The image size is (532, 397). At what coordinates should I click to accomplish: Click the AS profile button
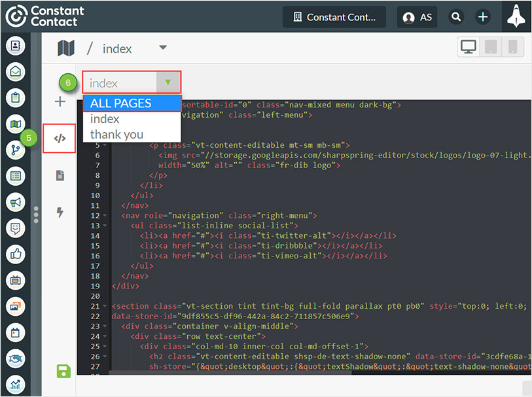click(417, 16)
